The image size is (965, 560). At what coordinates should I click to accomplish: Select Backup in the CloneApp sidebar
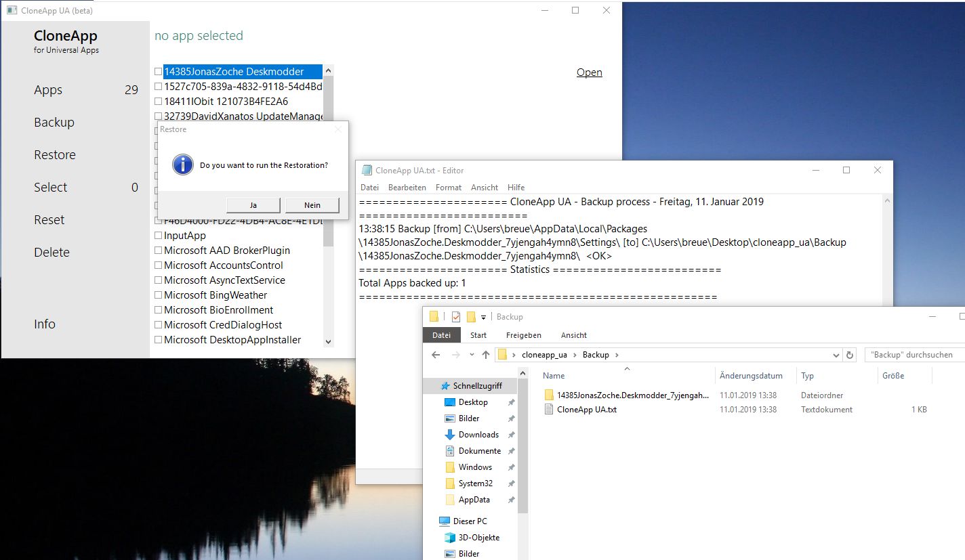pos(54,123)
